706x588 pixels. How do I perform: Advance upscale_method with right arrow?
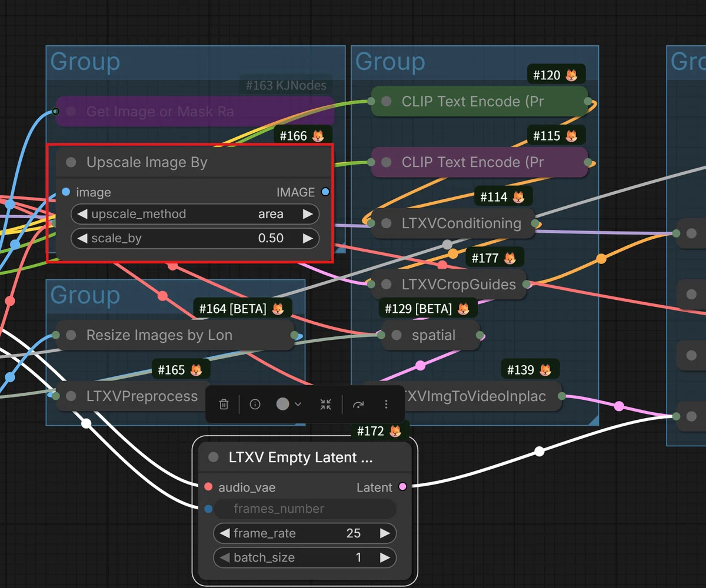click(x=308, y=214)
